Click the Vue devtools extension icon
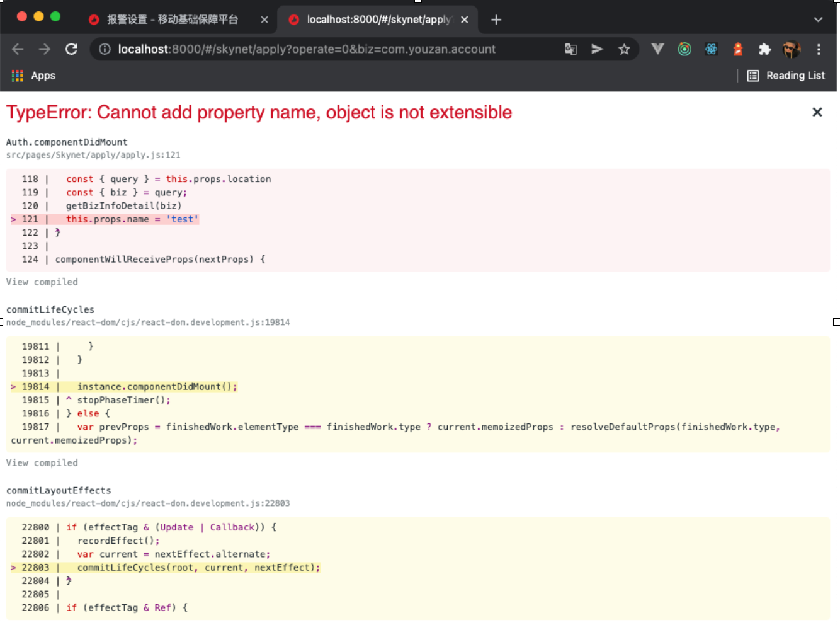The width and height of the screenshot is (840, 625). [x=657, y=49]
